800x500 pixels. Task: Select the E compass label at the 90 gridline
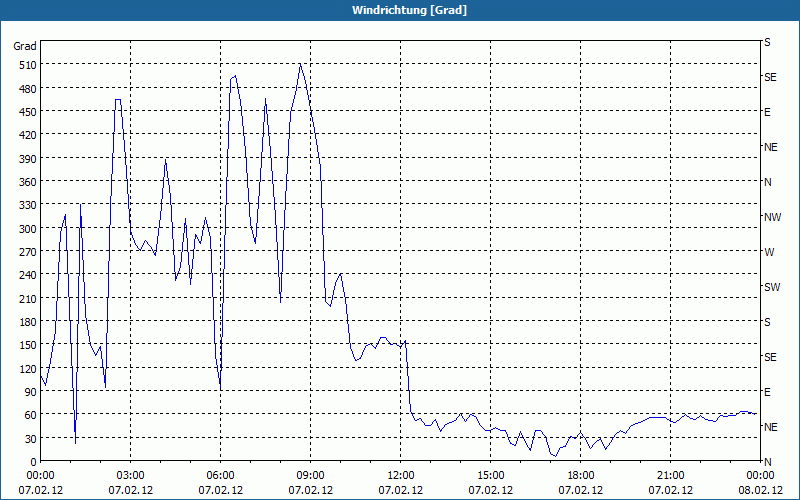tap(767, 392)
